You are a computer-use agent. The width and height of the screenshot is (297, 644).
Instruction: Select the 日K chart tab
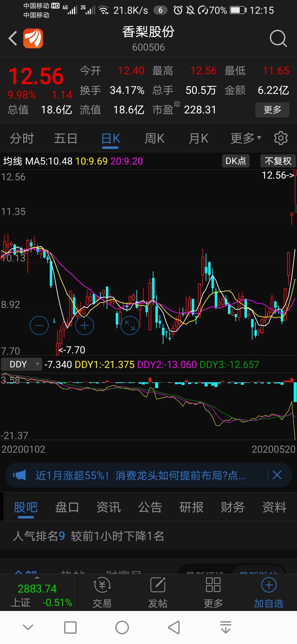tap(111, 138)
